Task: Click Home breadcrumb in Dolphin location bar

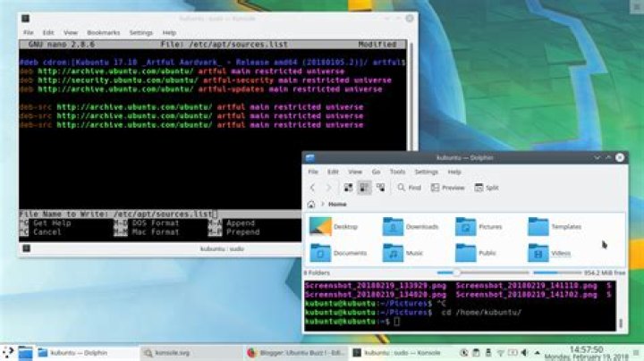Action: [337, 205]
